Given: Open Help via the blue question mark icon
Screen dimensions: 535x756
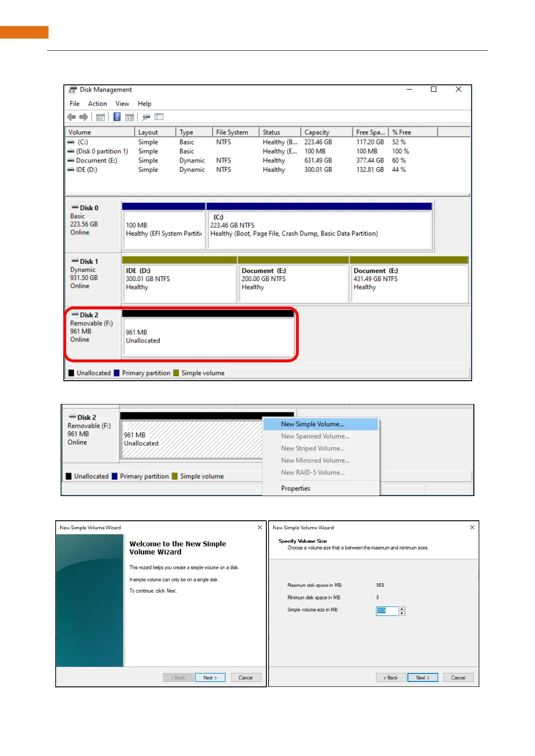Looking at the screenshot, I should click(117, 117).
